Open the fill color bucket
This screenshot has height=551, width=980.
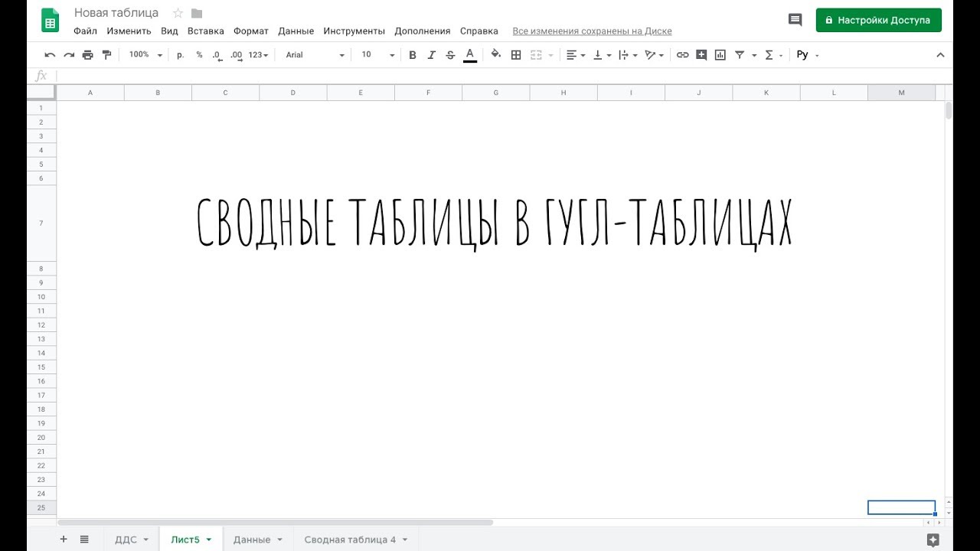point(496,54)
